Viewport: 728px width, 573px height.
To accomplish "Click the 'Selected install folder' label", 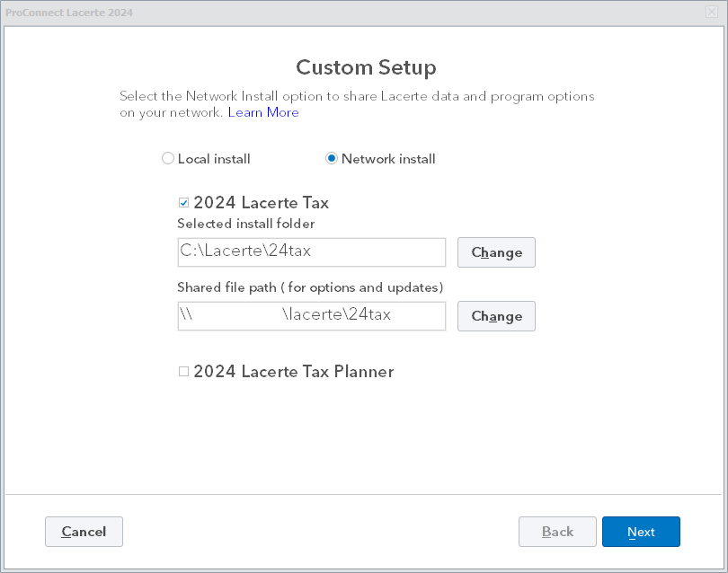I will 246,224.
